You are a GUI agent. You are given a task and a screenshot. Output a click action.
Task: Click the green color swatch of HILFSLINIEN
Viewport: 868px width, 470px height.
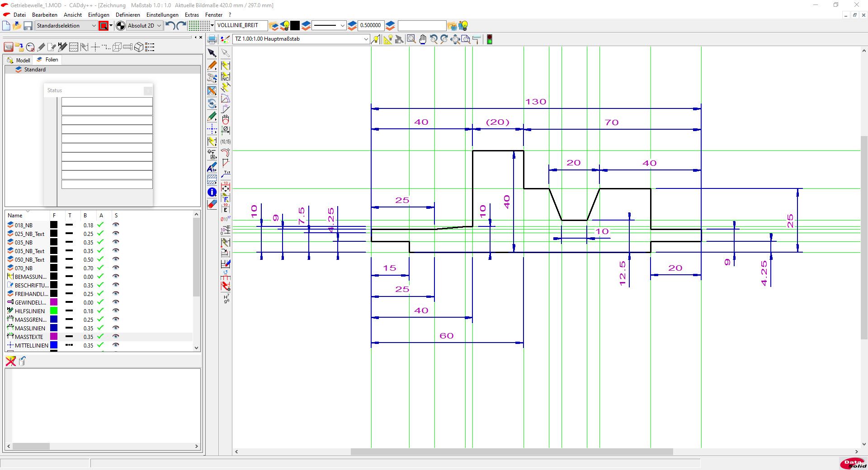click(x=54, y=311)
